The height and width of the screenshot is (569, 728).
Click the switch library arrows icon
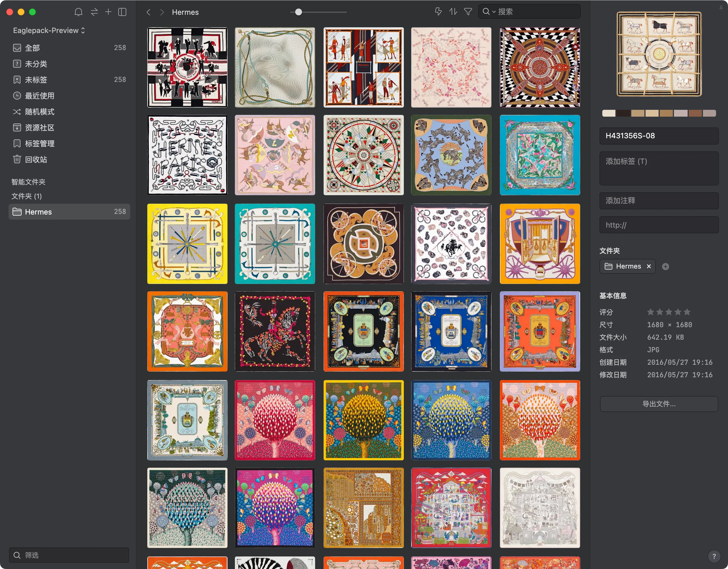click(x=94, y=12)
